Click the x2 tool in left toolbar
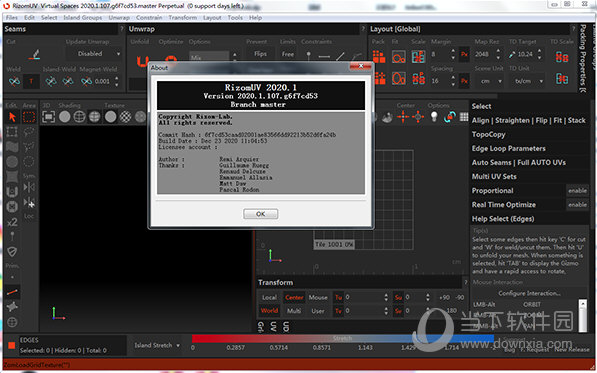The width and height of the screenshot is (597, 373). (x=12, y=222)
